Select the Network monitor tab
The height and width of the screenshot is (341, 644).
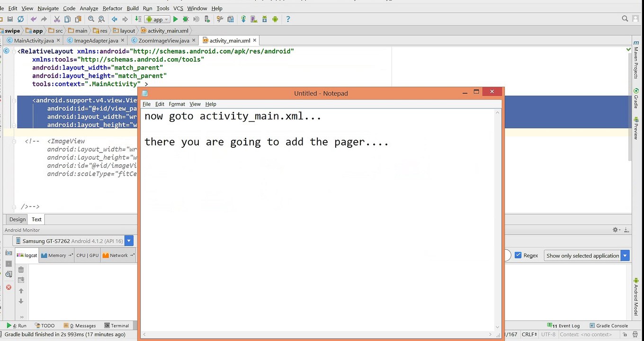coord(118,255)
